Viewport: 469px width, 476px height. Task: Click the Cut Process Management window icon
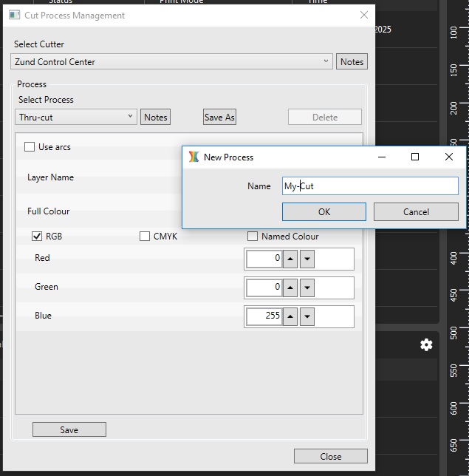point(14,15)
